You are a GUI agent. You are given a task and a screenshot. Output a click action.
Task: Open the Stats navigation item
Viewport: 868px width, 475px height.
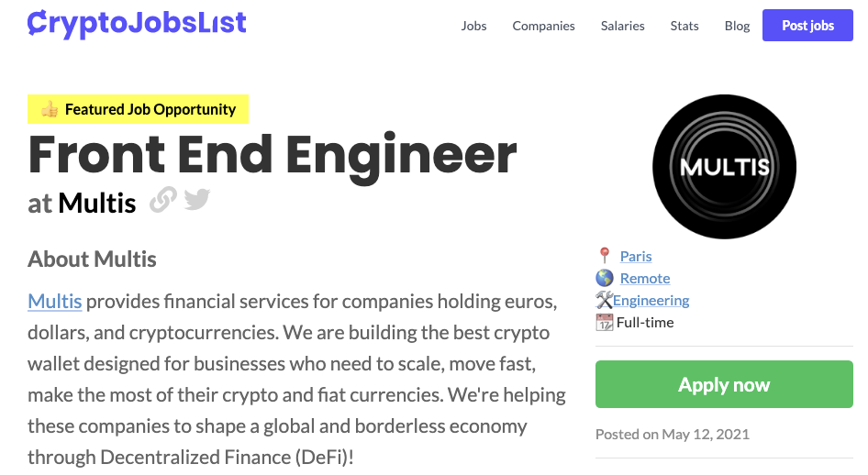click(x=684, y=26)
